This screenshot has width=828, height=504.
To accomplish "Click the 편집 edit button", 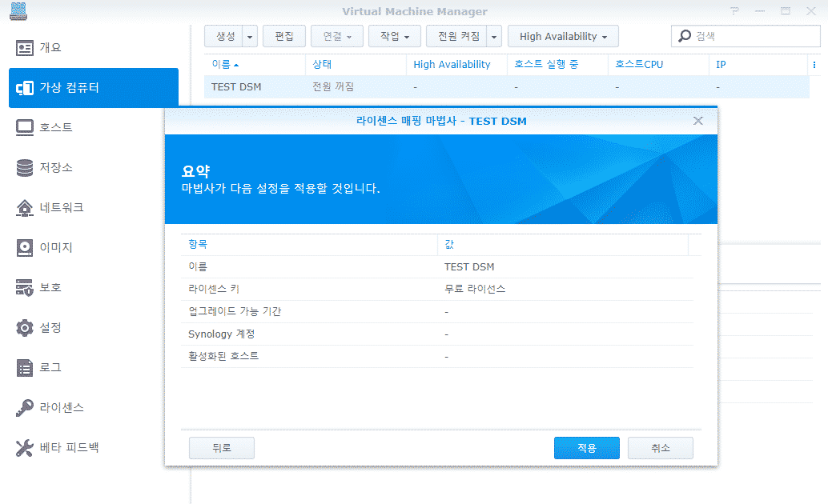I will (x=284, y=37).
